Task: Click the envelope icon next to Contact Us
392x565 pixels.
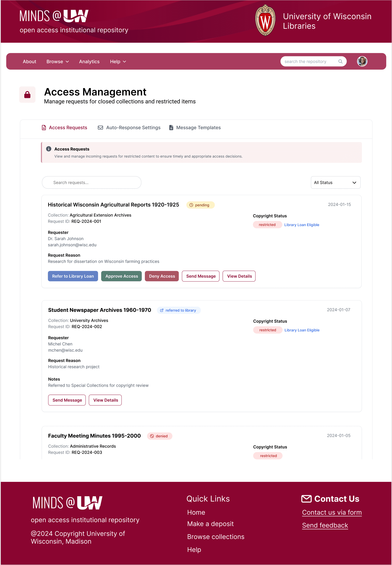Action: pyautogui.click(x=306, y=499)
